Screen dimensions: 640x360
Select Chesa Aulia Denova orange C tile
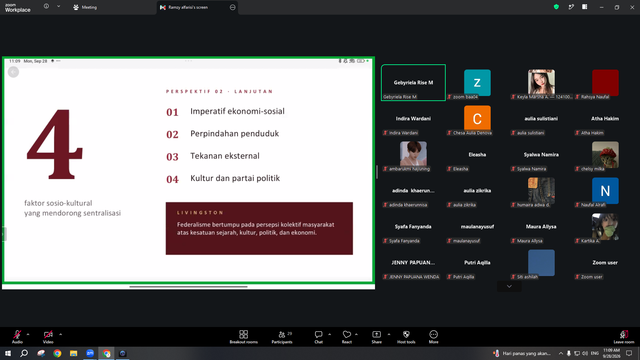click(477, 119)
